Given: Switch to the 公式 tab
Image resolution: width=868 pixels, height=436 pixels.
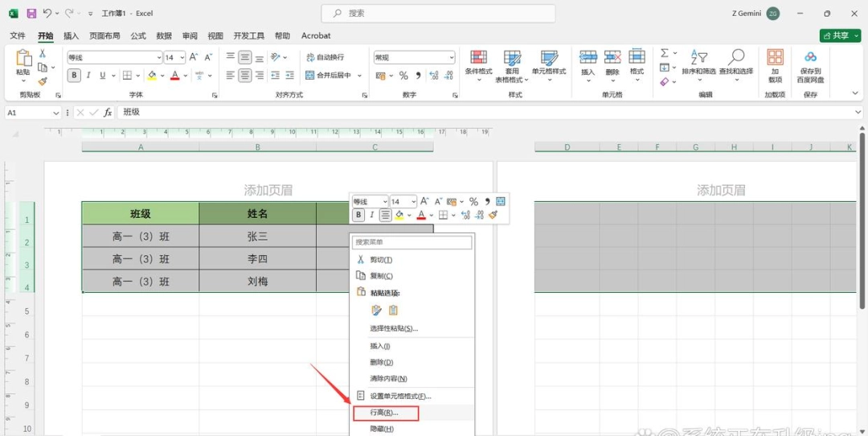Looking at the screenshot, I should pos(138,35).
